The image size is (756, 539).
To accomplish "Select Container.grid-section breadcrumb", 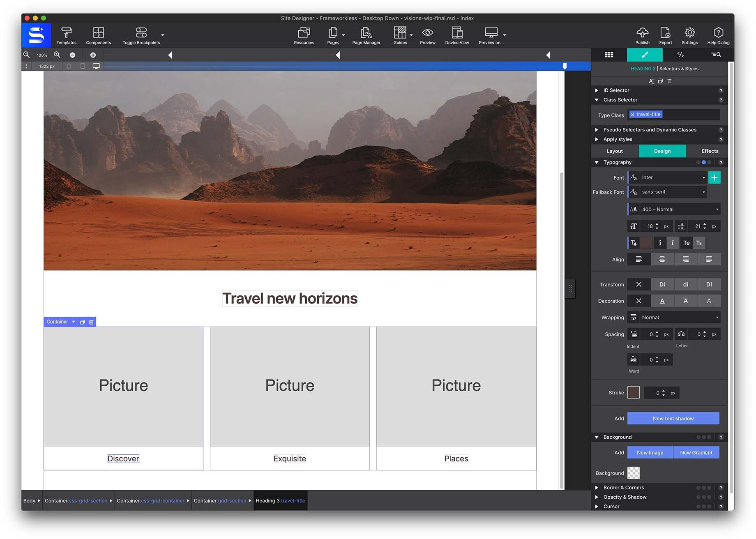I will pos(220,501).
